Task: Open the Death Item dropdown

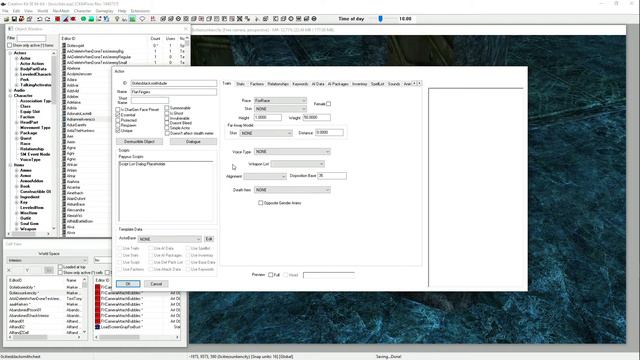Action: 292,190
